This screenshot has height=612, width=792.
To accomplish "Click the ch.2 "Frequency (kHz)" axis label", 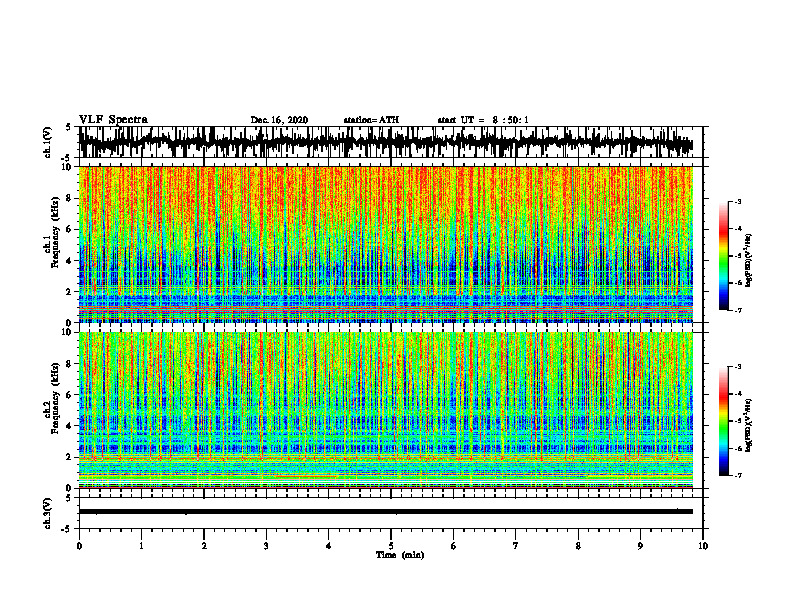I will point(56,398).
